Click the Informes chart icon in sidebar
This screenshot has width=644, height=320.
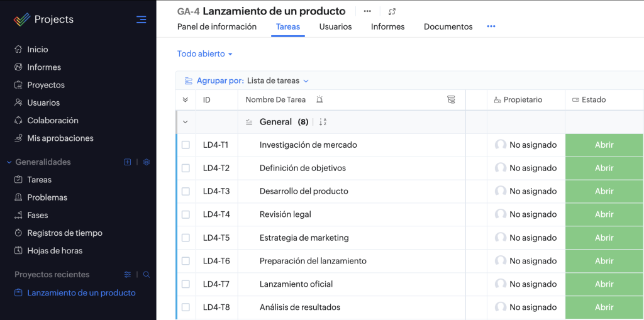(18, 67)
